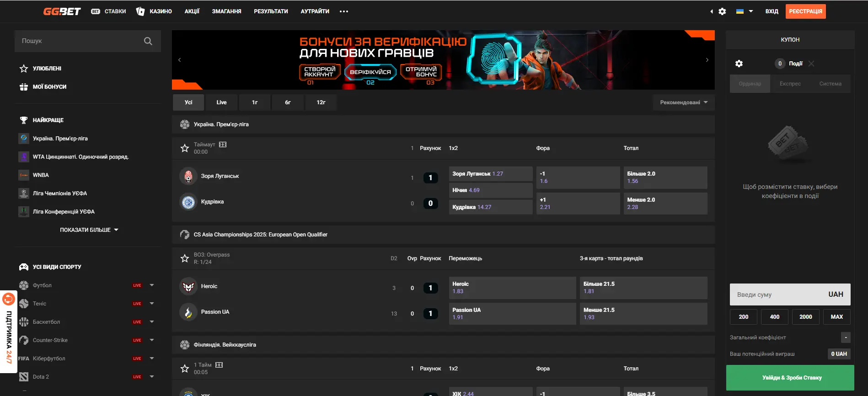The image size is (868, 396).
Task: Open the СТАВКИ menu item
Action: [x=109, y=11]
